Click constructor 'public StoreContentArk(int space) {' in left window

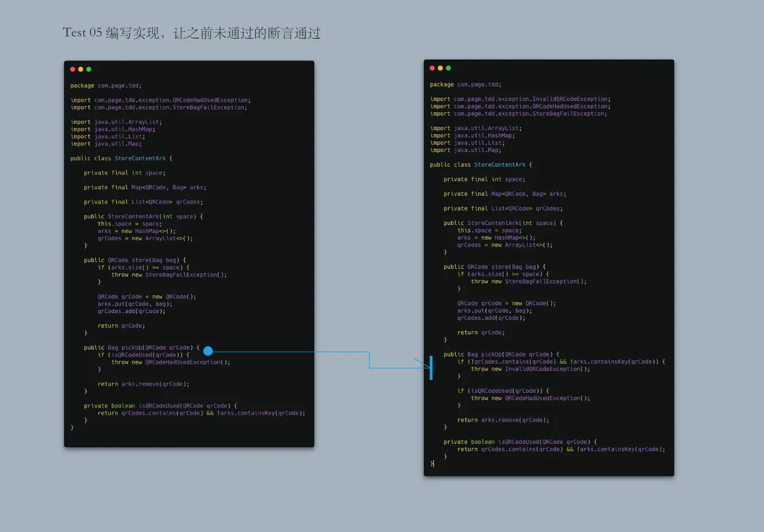(143, 217)
